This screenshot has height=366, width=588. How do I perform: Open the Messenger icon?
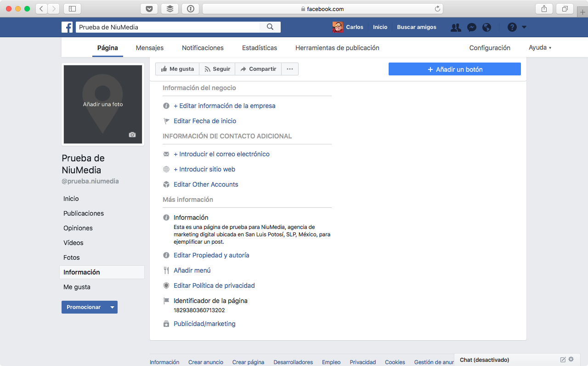tap(471, 28)
